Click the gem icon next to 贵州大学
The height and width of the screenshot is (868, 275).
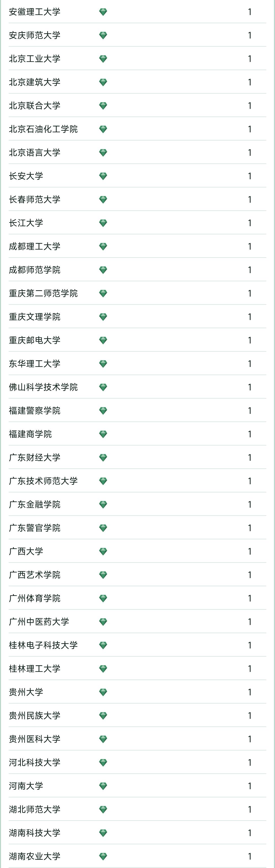coord(103,693)
